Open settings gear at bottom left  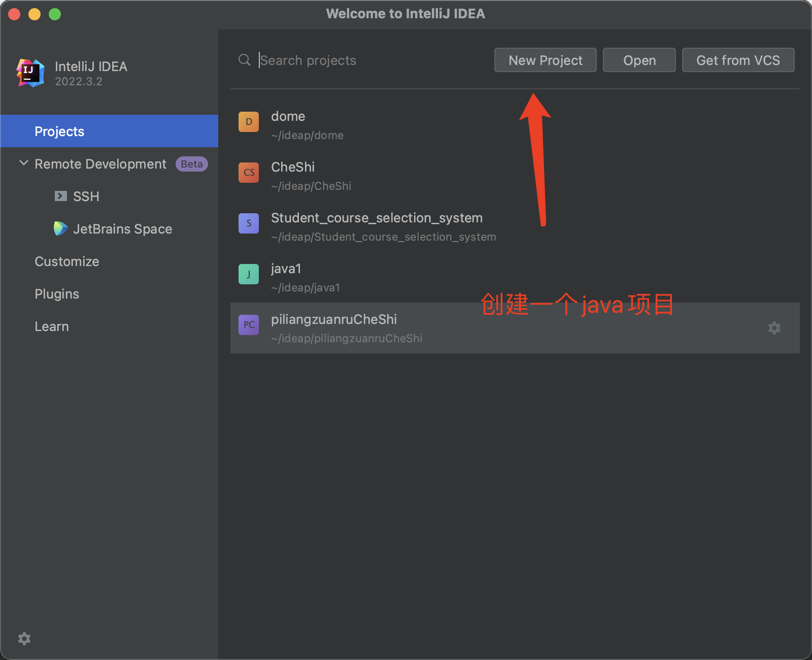[24, 639]
